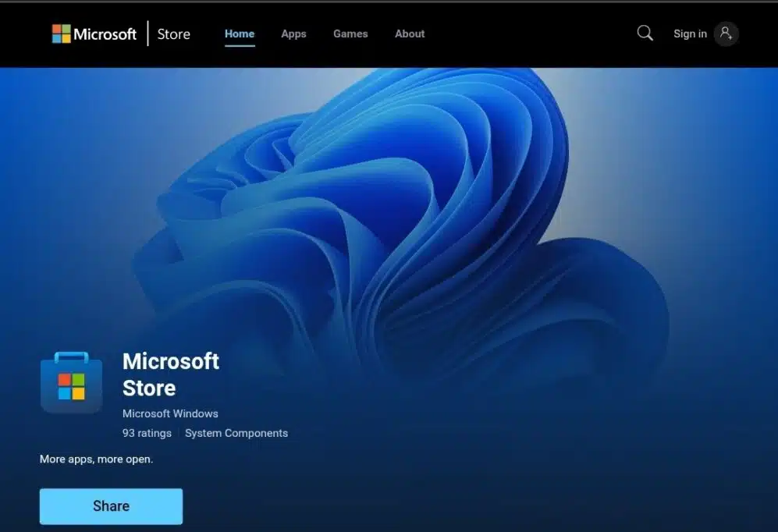Image resolution: width=778 pixels, height=532 pixels.
Task: Click the Microsoft four-square logo
Action: pyautogui.click(x=61, y=34)
